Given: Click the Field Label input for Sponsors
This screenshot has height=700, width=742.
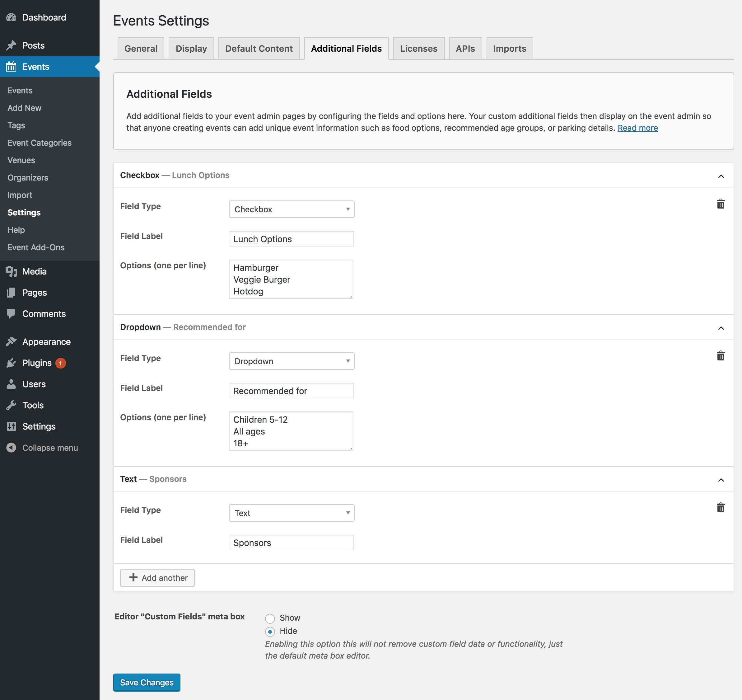Looking at the screenshot, I should click(x=292, y=542).
